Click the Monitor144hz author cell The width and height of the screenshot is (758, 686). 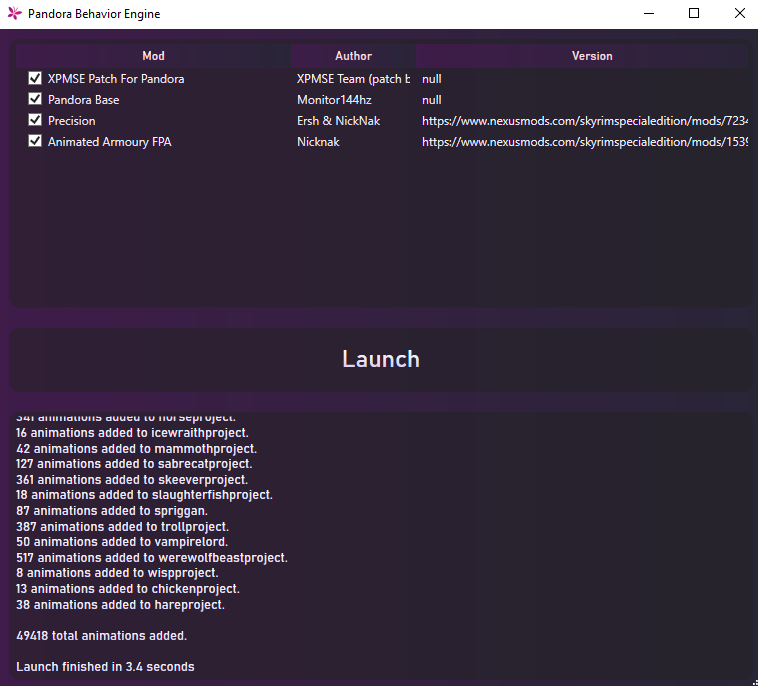[x=334, y=100]
